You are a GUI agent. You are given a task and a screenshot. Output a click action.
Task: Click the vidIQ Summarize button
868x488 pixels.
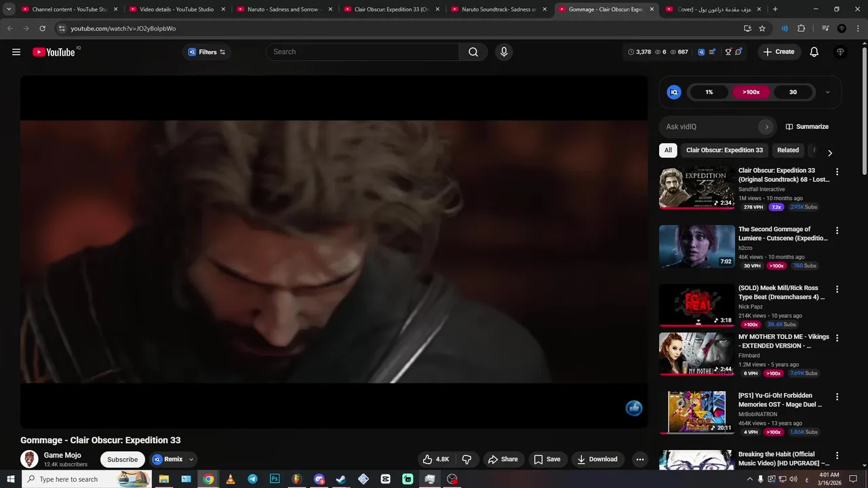(807, 127)
